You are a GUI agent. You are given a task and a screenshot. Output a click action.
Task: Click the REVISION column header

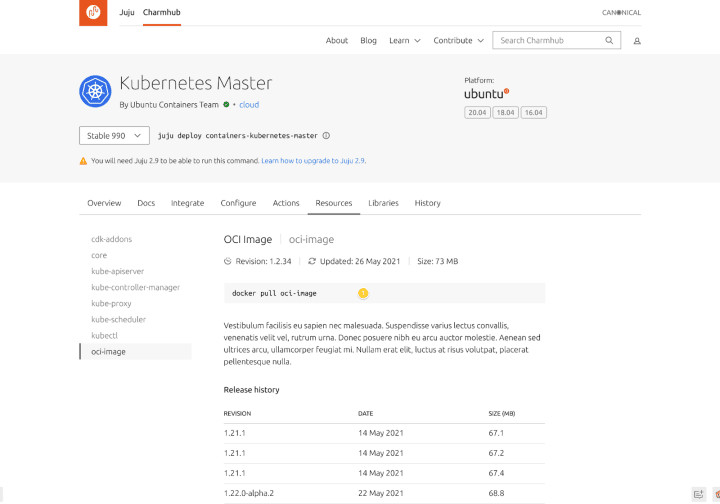[237, 414]
